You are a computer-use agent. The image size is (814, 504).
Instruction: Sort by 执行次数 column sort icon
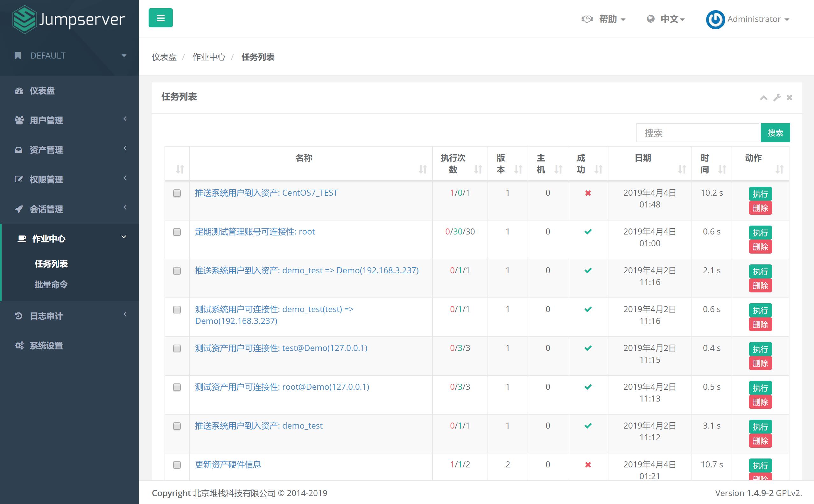pos(478,169)
